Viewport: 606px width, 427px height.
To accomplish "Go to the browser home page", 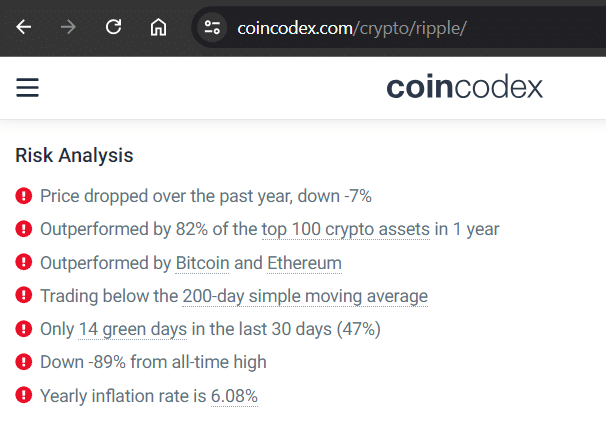I will point(158,27).
